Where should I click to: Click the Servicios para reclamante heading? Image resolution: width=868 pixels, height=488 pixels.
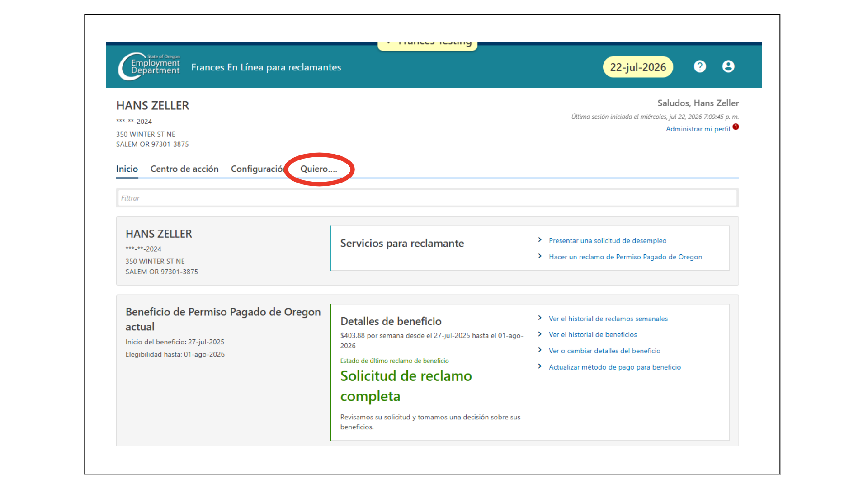[402, 243]
